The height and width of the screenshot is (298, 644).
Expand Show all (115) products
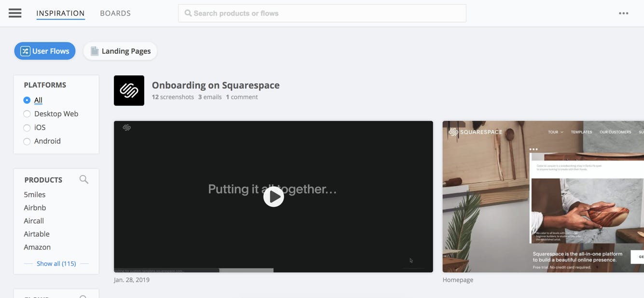(x=56, y=263)
